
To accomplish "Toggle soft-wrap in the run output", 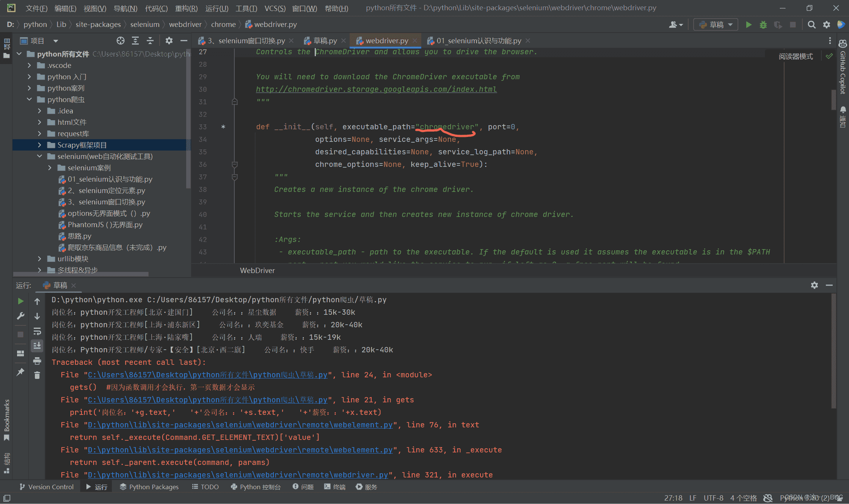I will pos(37,331).
